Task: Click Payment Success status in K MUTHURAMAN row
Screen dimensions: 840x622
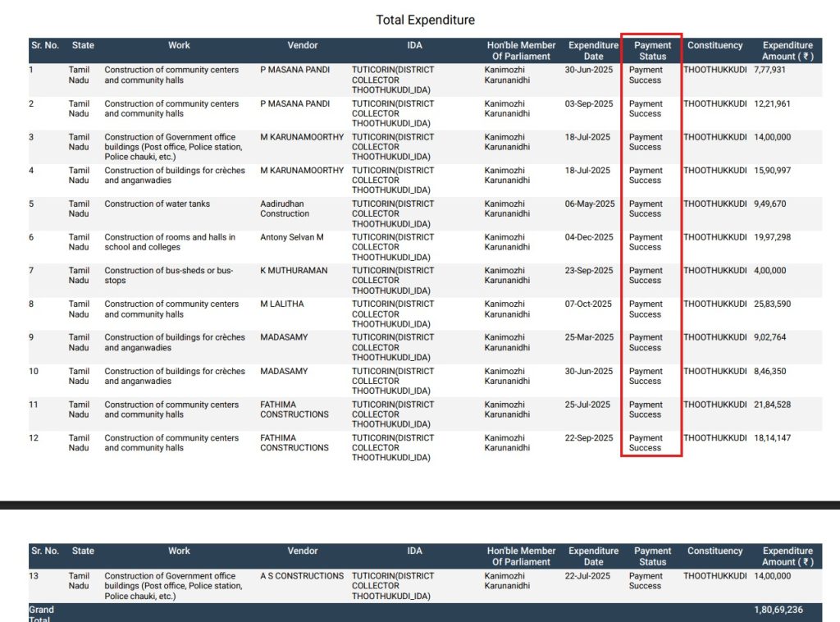Action: (646, 276)
